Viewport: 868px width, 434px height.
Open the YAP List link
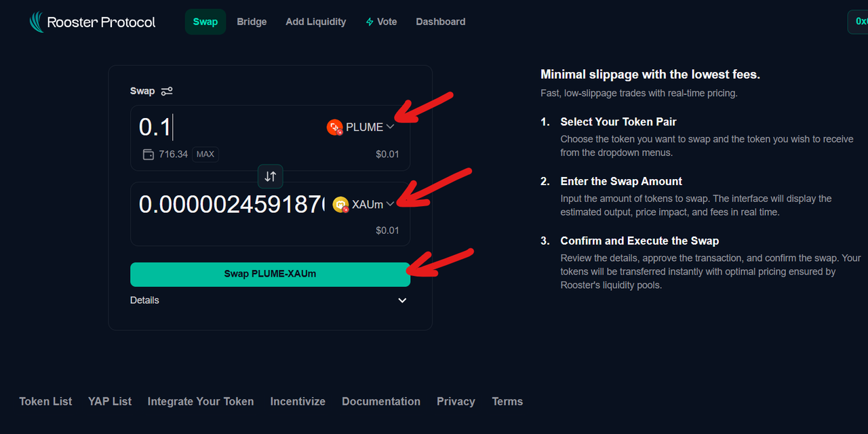tap(110, 401)
